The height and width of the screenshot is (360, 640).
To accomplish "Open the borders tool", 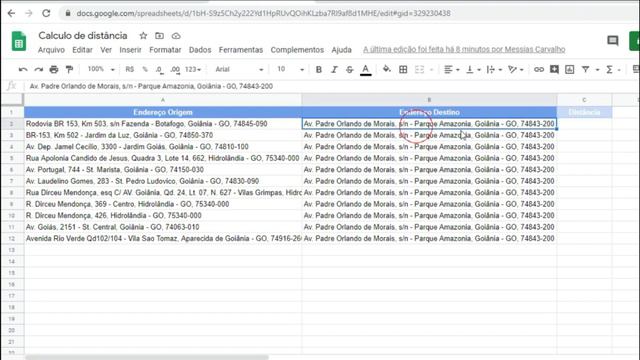I will [x=403, y=69].
